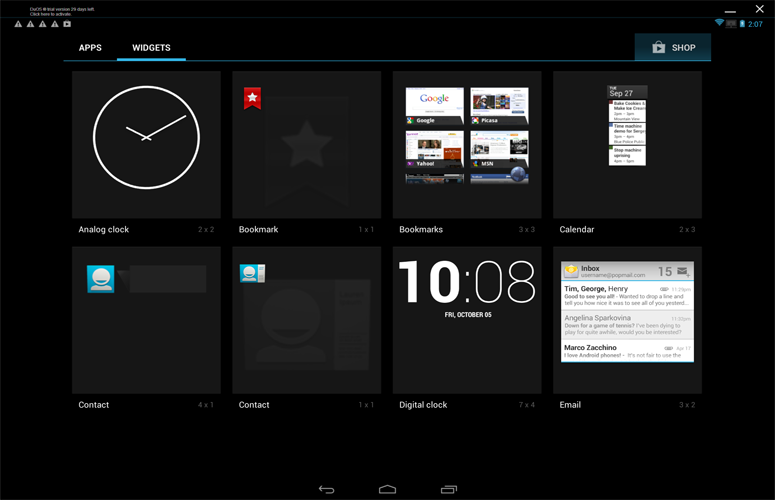Viewport: 775px width, 500px height.
Task: Switch to the APPS tab
Action: (x=90, y=48)
